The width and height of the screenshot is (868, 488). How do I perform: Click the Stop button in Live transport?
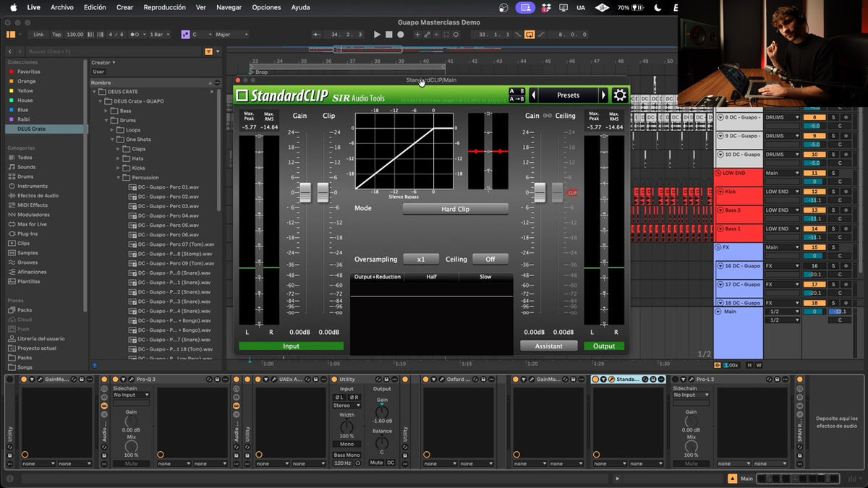(388, 35)
